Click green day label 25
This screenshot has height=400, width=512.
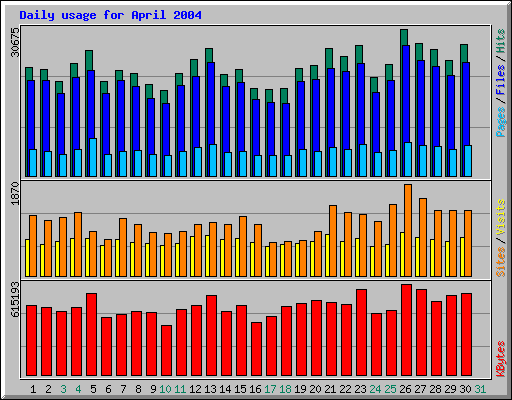[390, 389]
